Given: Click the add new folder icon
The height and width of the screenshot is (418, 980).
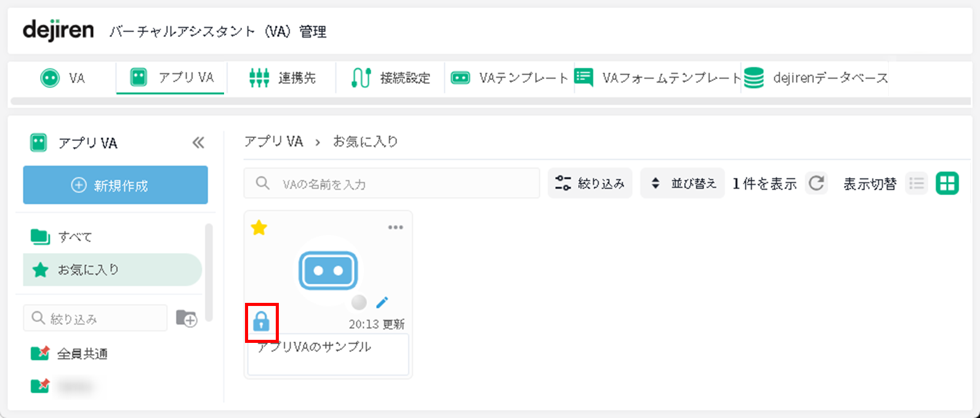Looking at the screenshot, I should [x=187, y=318].
